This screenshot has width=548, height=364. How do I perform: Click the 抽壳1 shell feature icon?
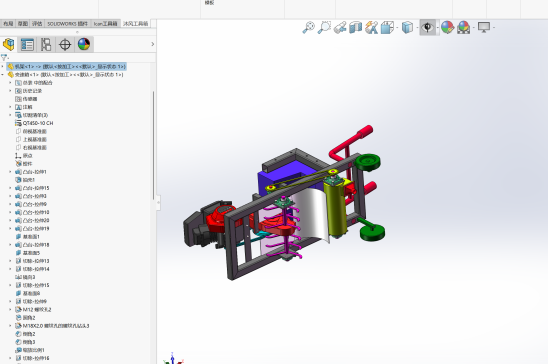[18, 180]
